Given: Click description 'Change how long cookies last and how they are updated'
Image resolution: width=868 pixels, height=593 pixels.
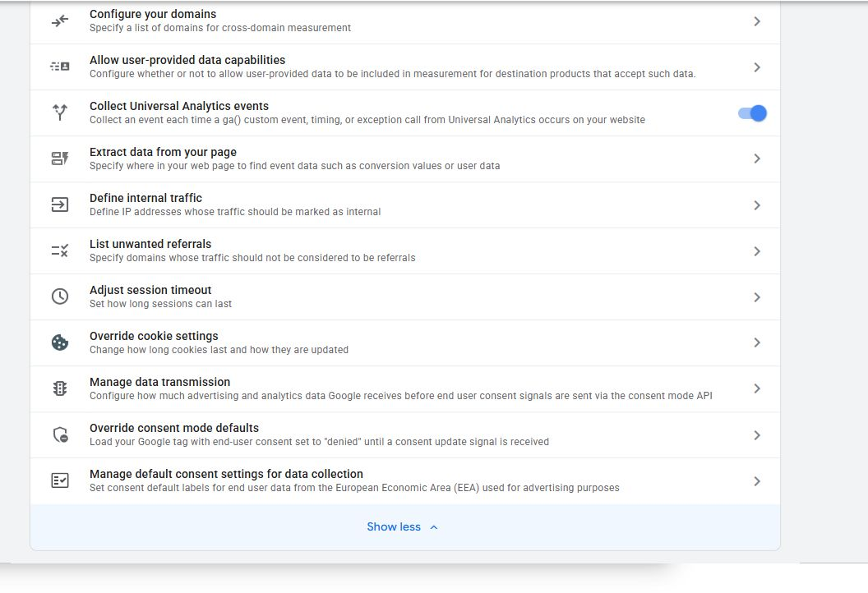Looking at the screenshot, I should (219, 350).
